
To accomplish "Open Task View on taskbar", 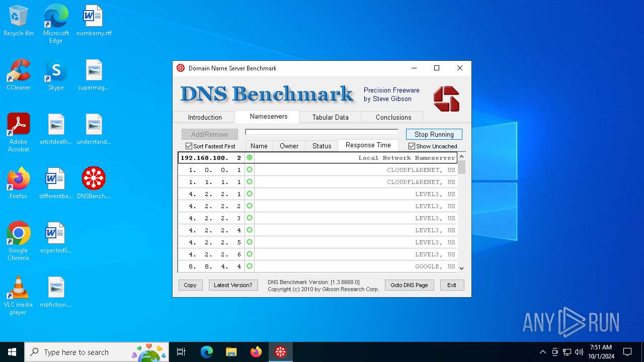I will coord(181,352).
